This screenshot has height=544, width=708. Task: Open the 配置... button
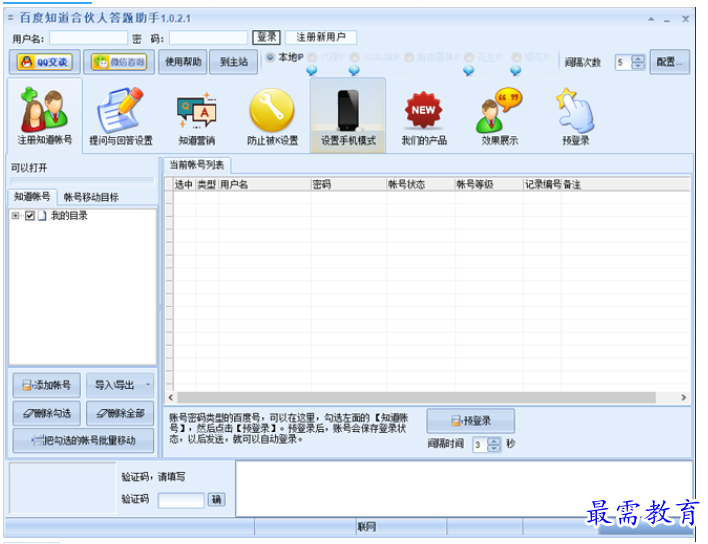(670, 62)
